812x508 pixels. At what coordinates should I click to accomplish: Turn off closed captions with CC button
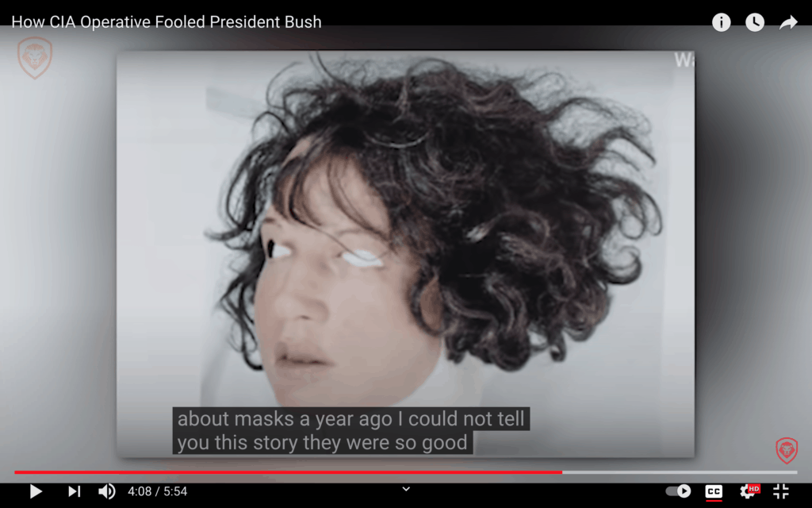[714, 491]
